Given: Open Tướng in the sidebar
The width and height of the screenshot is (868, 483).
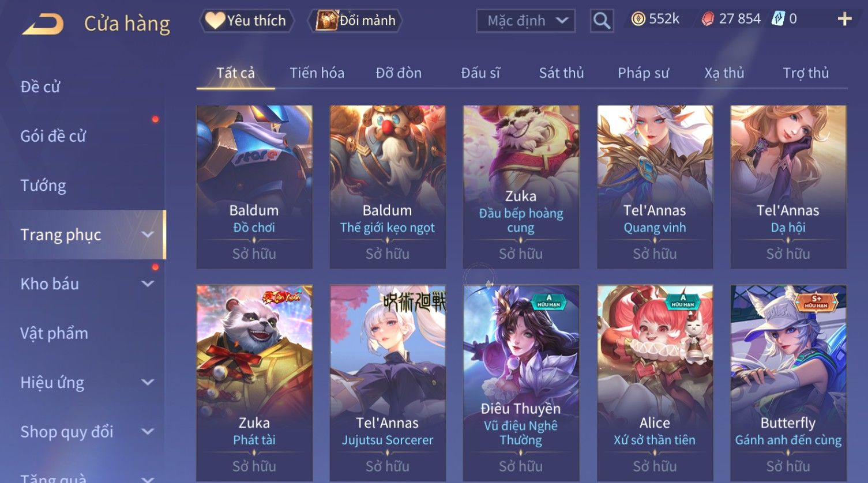Looking at the screenshot, I should coord(43,186).
